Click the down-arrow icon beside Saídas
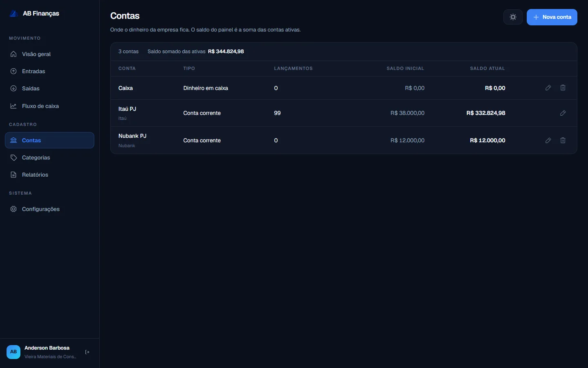 click(x=13, y=88)
